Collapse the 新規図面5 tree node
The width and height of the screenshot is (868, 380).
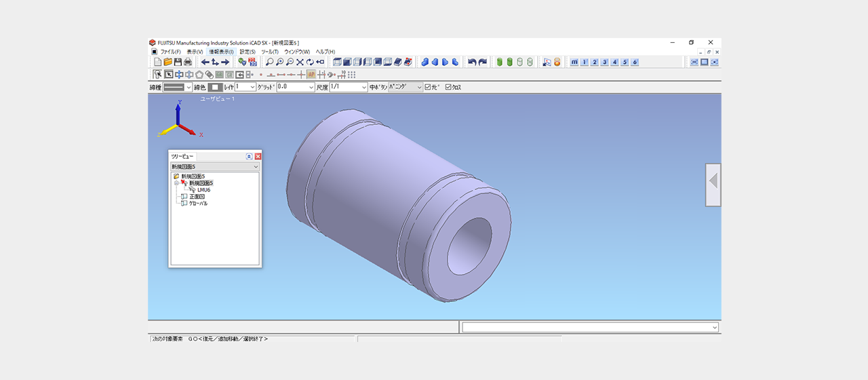point(176,183)
